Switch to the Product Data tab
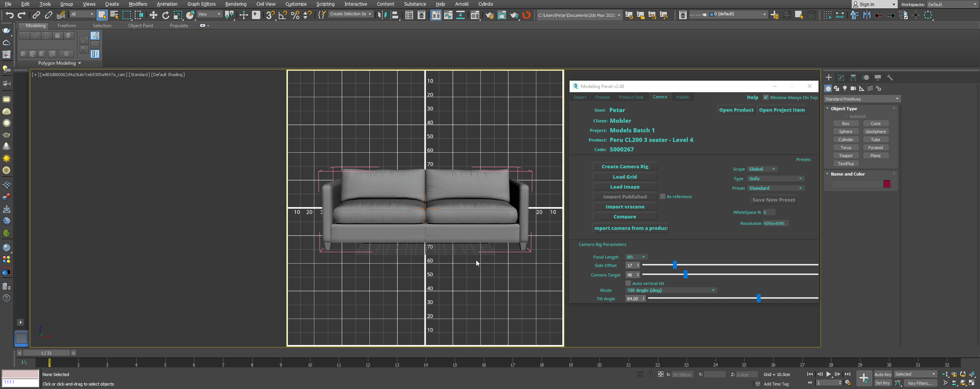The image size is (980, 389). click(x=631, y=97)
